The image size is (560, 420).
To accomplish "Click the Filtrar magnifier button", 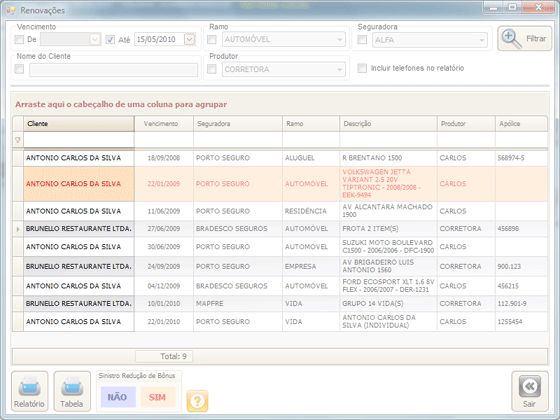I will tap(525, 39).
